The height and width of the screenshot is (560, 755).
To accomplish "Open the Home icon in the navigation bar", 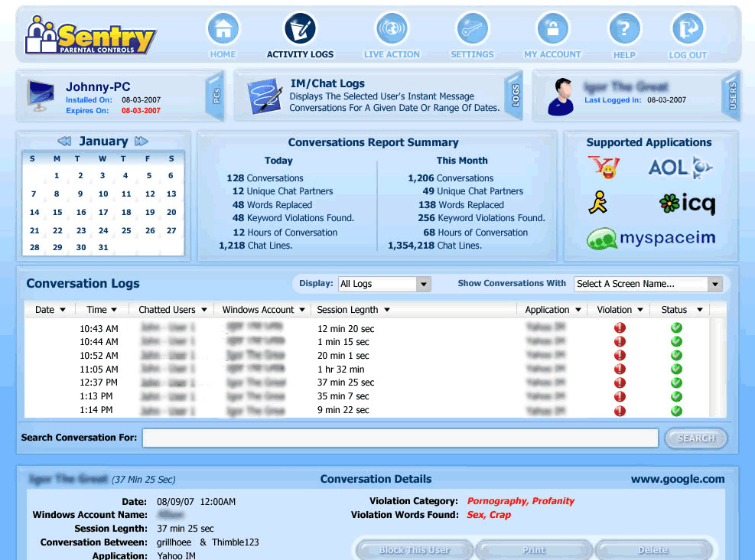I will 223,29.
